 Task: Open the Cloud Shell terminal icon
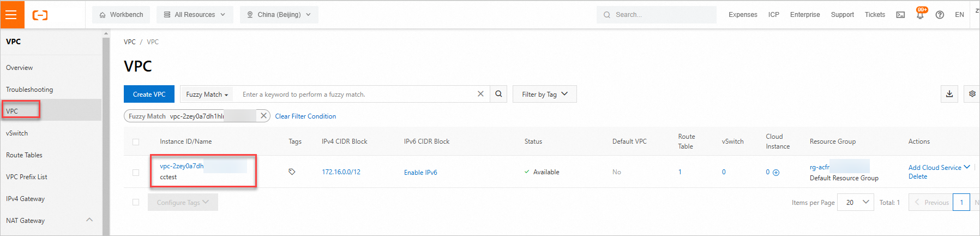click(900, 15)
